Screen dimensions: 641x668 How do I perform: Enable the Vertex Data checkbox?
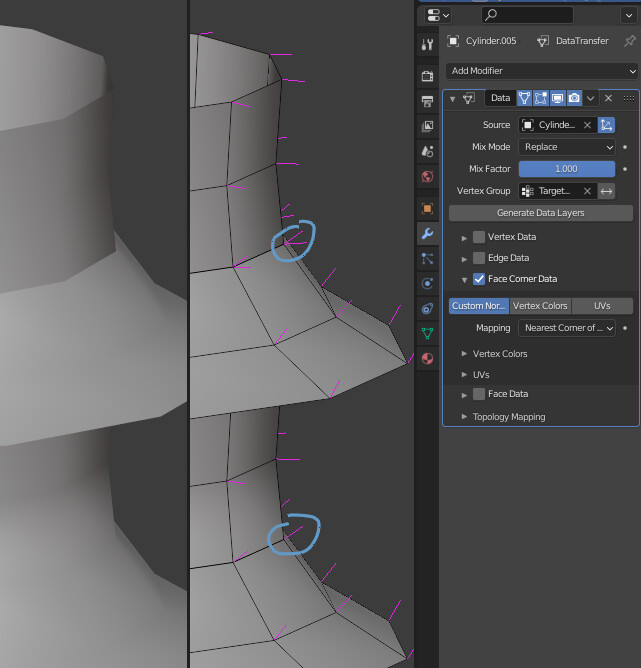coord(479,237)
